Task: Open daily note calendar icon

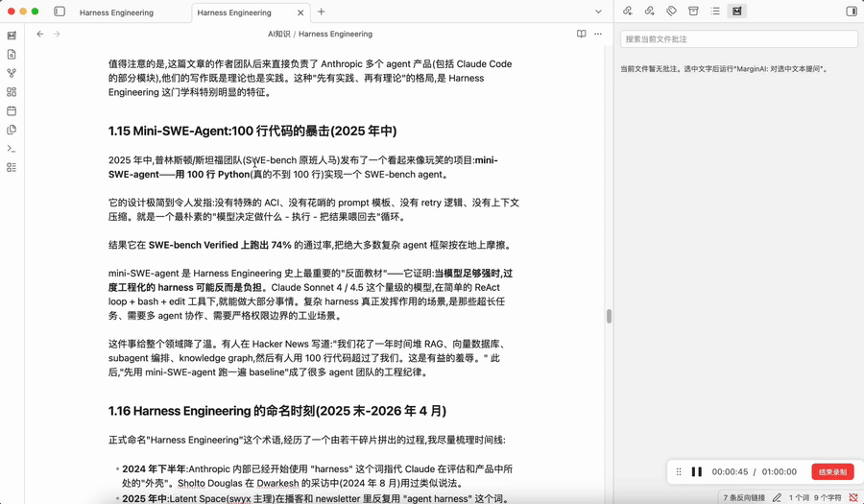Action: tap(12, 110)
